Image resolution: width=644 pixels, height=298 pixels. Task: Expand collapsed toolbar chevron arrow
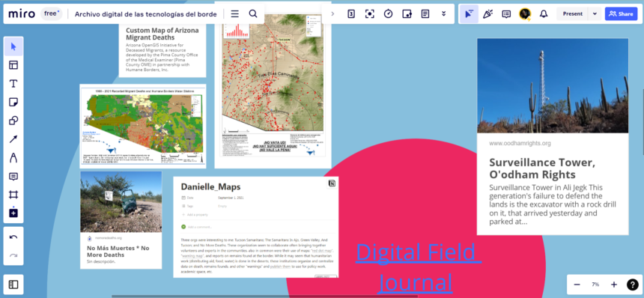pos(332,14)
